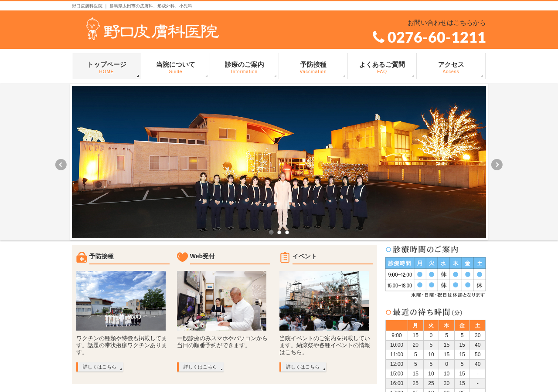Click the main slideshow staff photo

coord(279,162)
